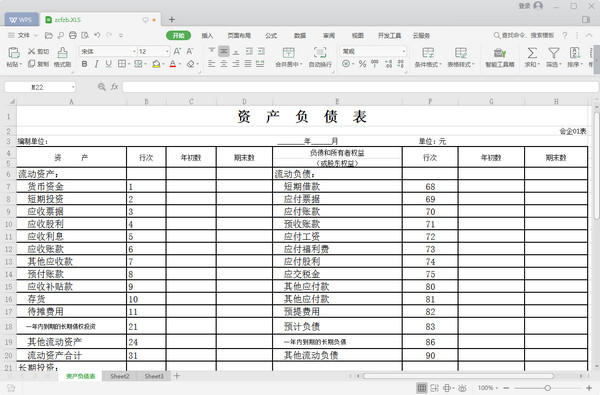Click the Paste icon
The width and height of the screenshot is (600, 395).
pyautogui.click(x=14, y=52)
